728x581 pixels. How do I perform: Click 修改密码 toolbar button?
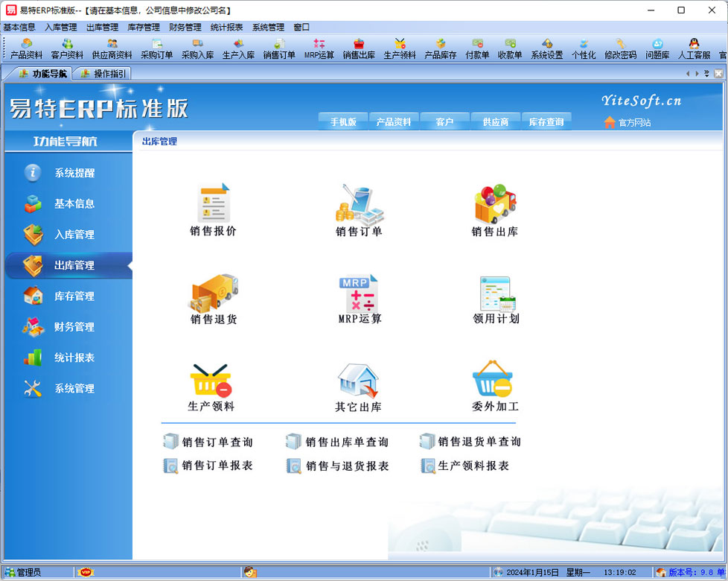coord(620,49)
